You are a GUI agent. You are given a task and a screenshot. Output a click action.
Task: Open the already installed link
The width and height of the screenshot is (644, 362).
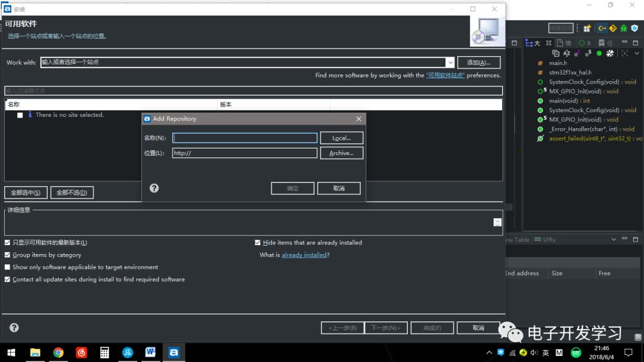pos(304,255)
